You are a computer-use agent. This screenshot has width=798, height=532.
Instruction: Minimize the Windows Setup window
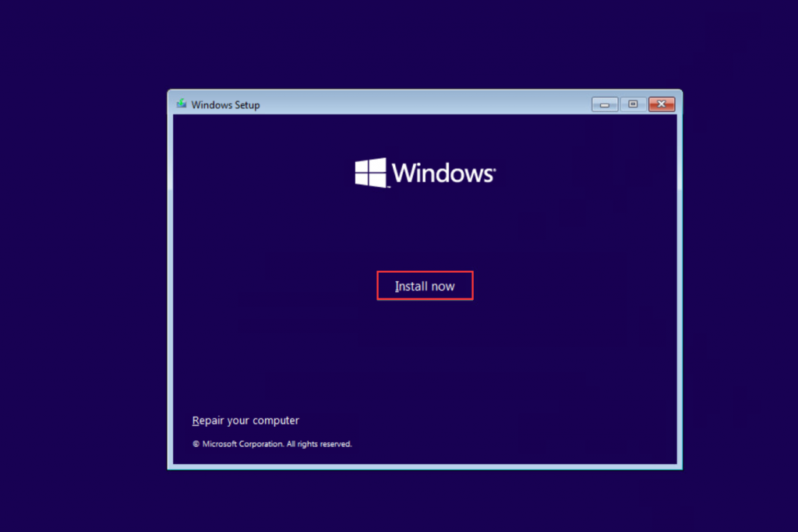click(x=605, y=104)
